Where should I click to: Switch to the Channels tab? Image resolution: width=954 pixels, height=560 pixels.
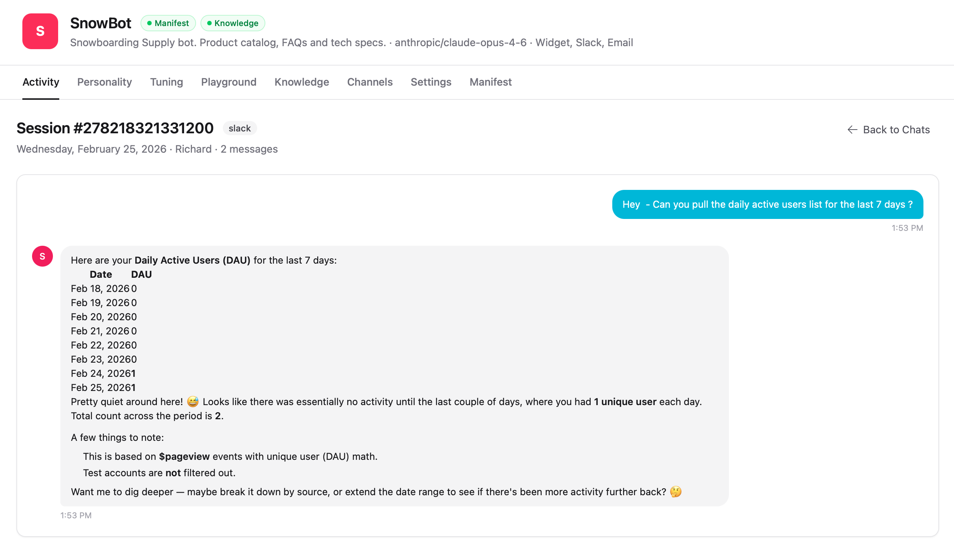[x=370, y=82]
